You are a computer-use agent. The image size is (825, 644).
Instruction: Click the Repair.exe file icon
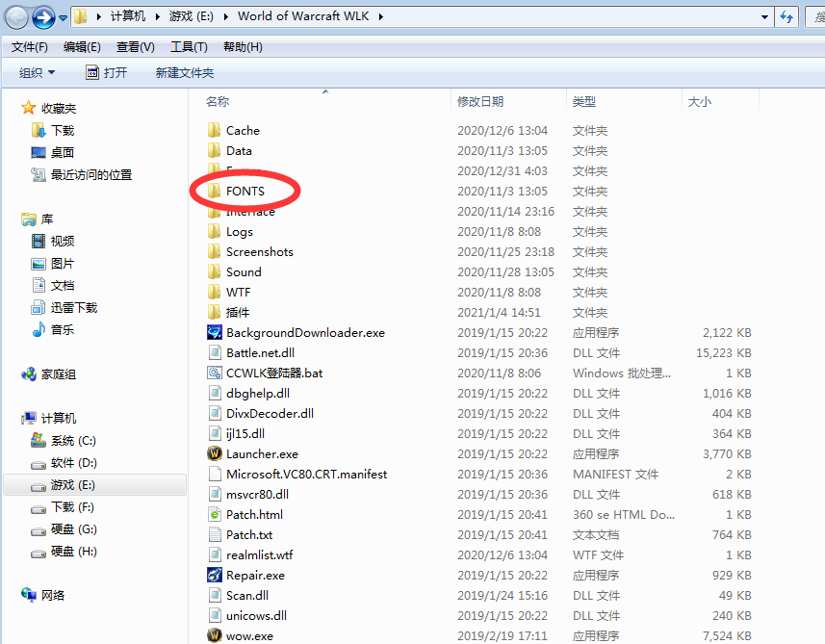215,575
